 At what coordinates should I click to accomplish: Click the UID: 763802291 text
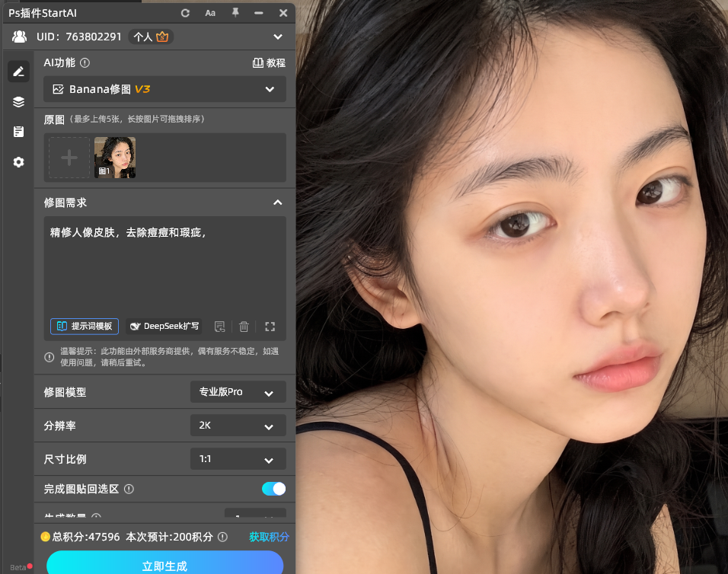[79, 37]
